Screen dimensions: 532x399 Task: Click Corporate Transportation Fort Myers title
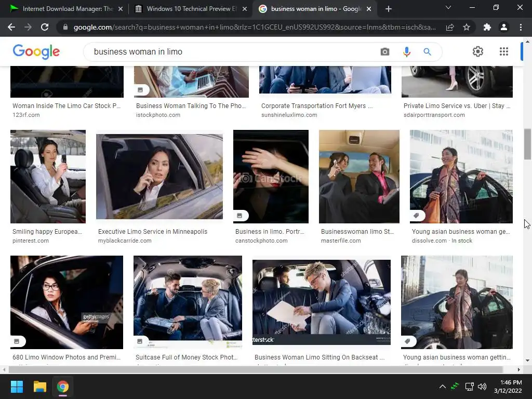point(317,106)
